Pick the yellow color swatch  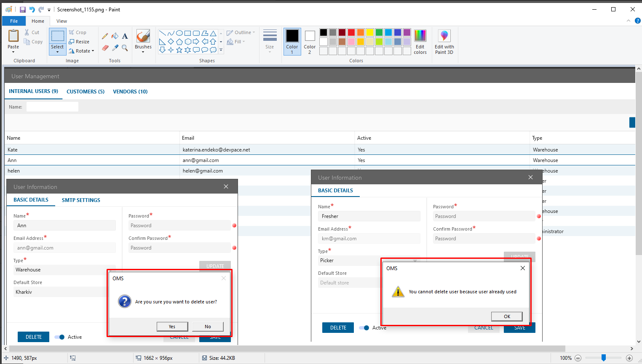tap(370, 32)
